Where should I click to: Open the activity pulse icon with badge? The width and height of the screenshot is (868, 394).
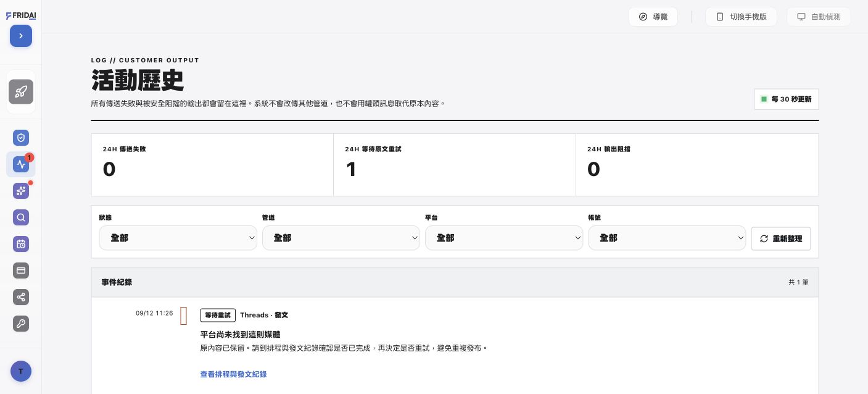click(21, 164)
